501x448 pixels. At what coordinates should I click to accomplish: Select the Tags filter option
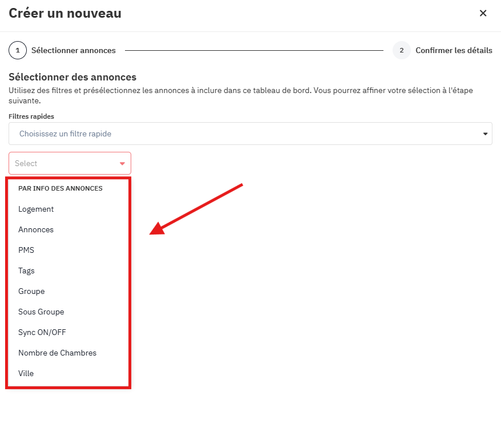tap(26, 271)
